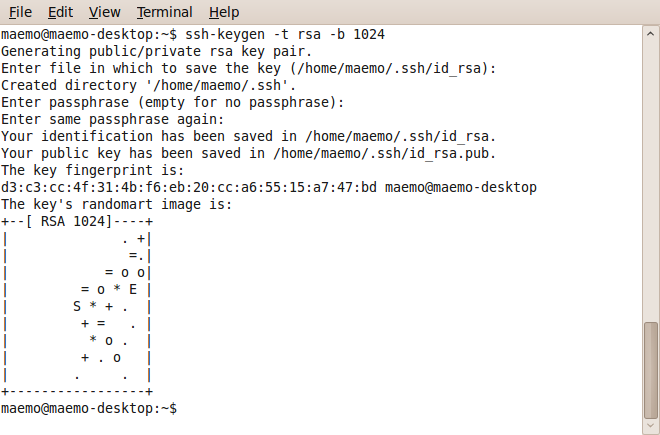The height and width of the screenshot is (435, 660).
Task: Click the letter S in the randomart
Action: (77, 306)
